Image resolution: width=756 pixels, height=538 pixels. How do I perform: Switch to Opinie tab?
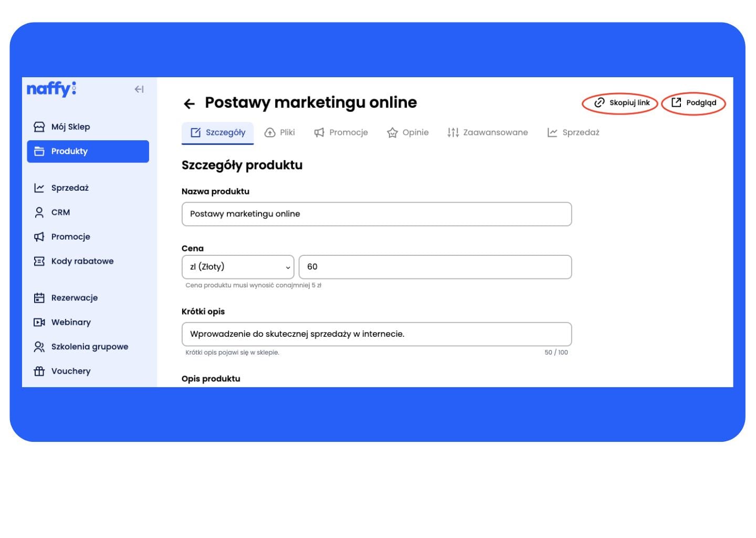pyautogui.click(x=408, y=132)
